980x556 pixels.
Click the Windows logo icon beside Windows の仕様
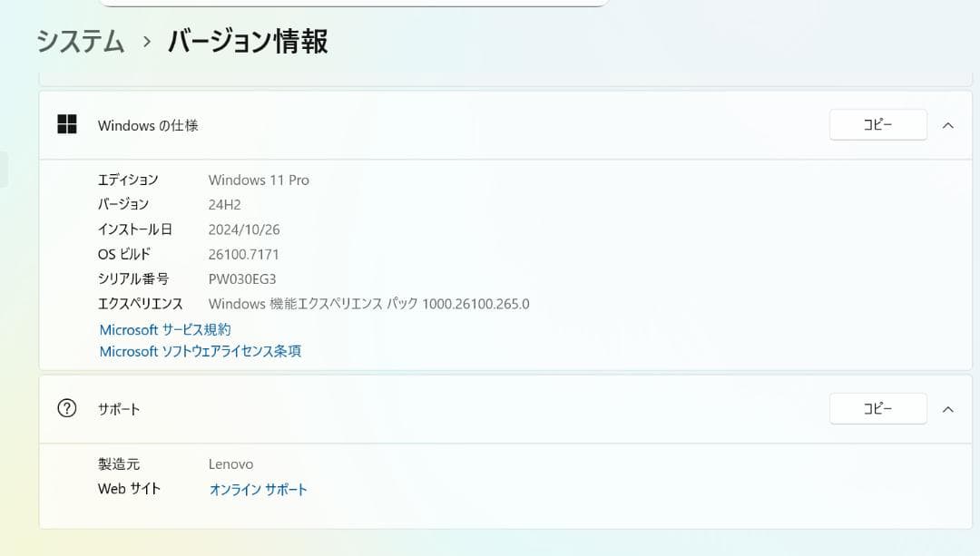66,124
